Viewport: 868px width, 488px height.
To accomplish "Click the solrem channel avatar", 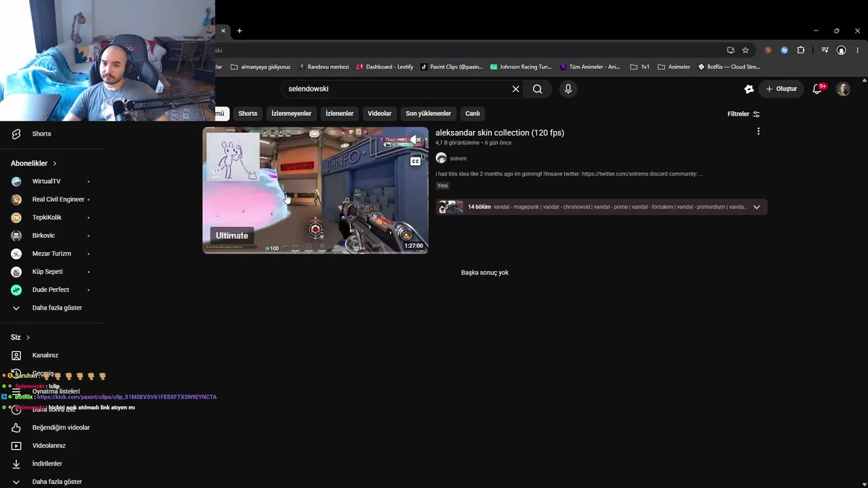I will (441, 159).
